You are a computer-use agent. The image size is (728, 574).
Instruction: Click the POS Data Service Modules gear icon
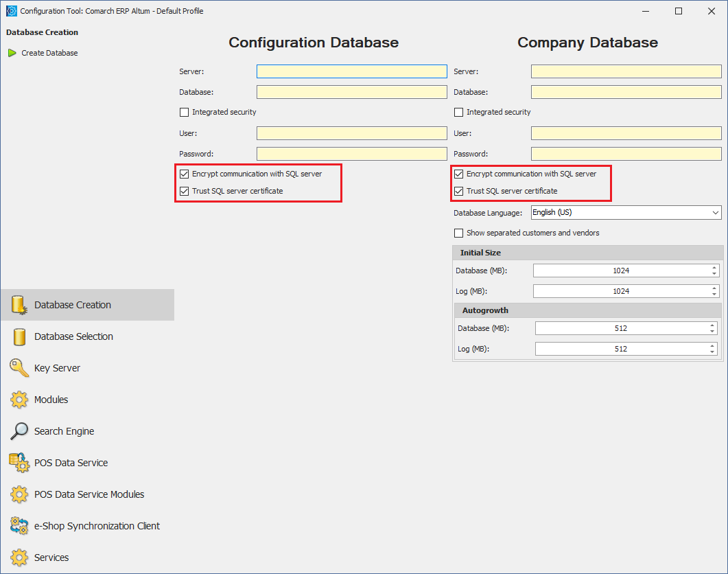pyautogui.click(x=19, y=494)
